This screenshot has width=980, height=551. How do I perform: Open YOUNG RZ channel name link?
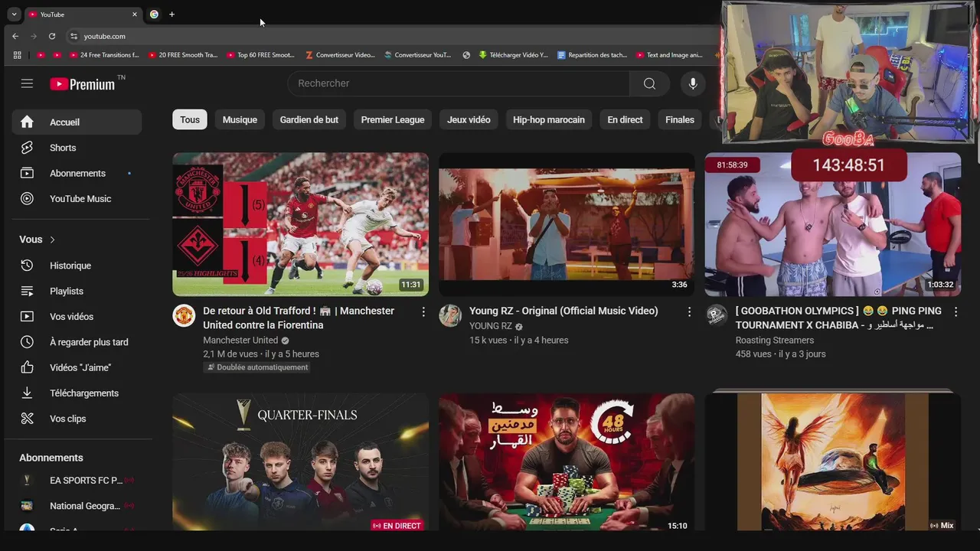click(x=491, y=326)
